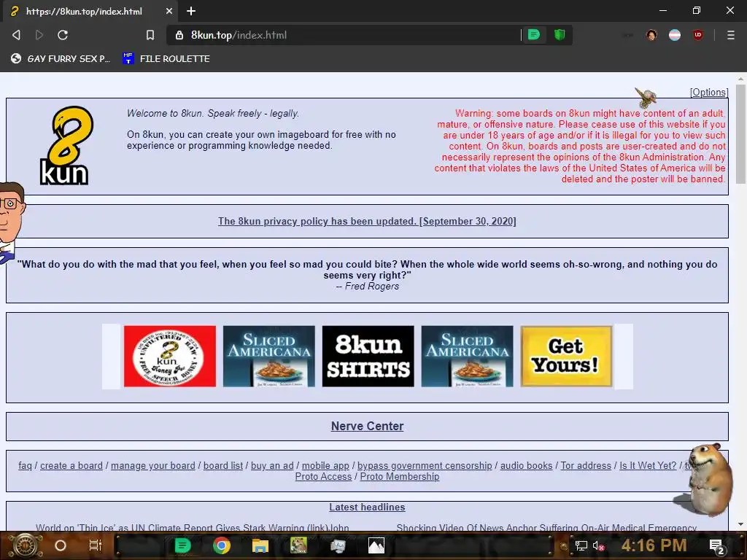Open the Proto Access link

tap(323, 476)
